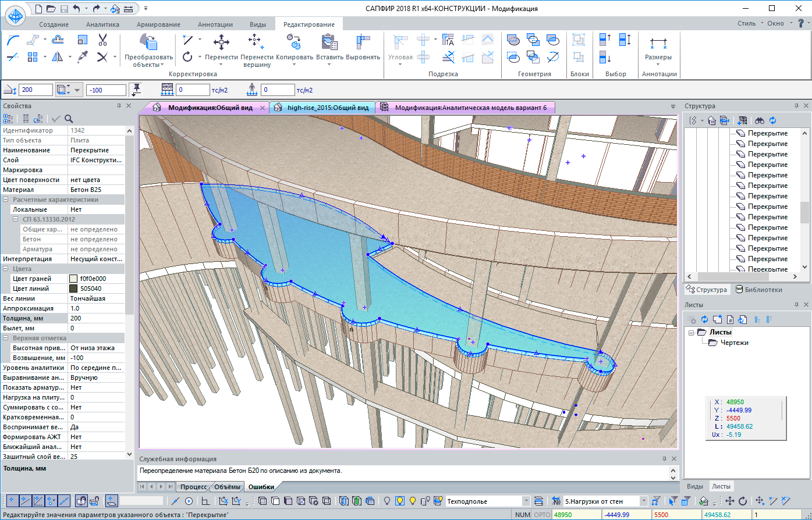Select the scissors cut tool
The image size is (812, 520).
click(102, 40)
